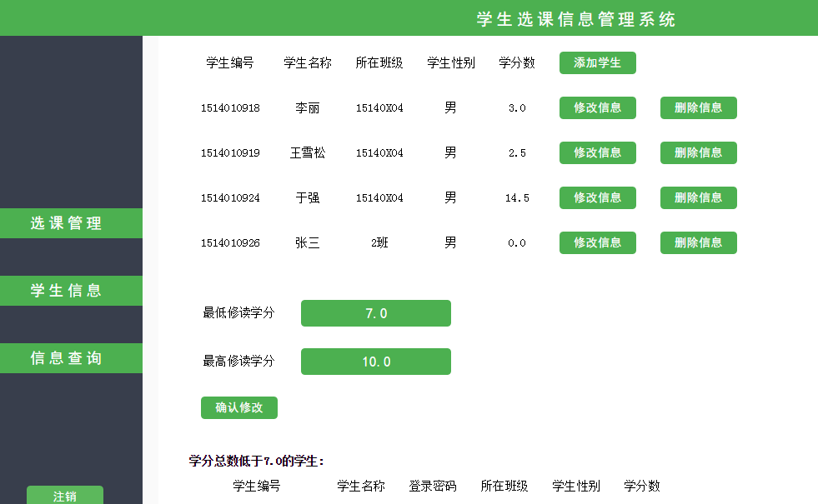Confirm credit changes with 确认修改
The image size is (818, 504).
[x=238, y=407]
